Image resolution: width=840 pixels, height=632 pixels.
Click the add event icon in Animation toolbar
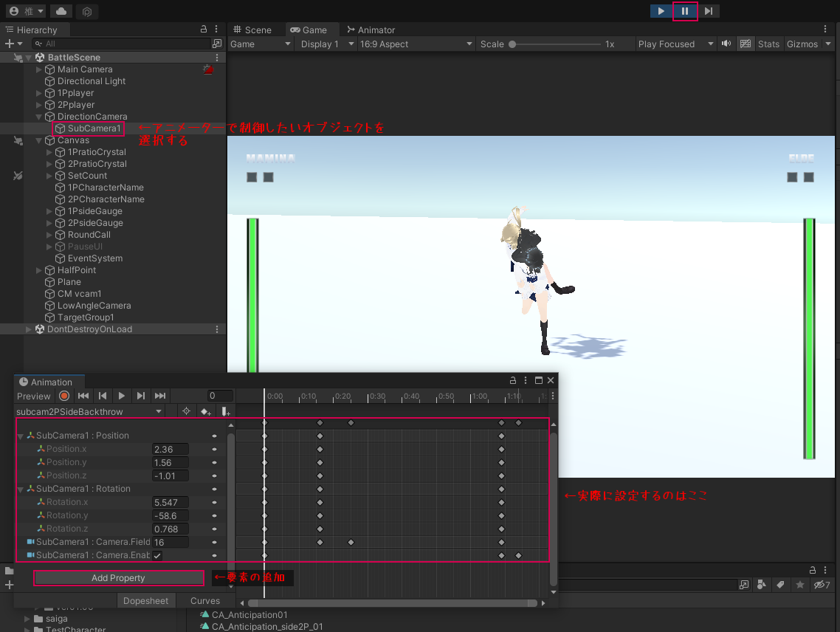click(224, 411)
